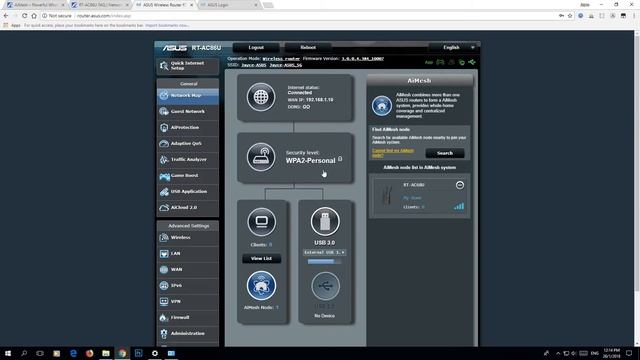Open WAN advanced settings
Viewport: 640px width, 360px height.
click(187, 269)
